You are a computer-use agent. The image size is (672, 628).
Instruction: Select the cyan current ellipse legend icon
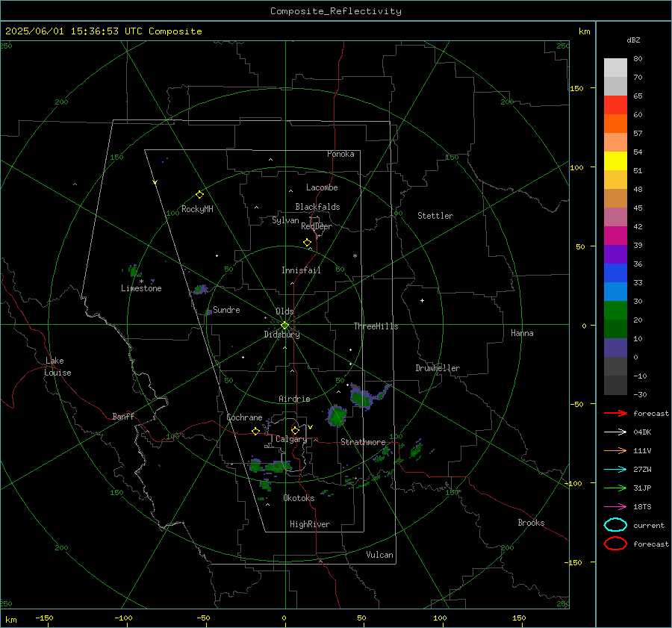point(615,525)
